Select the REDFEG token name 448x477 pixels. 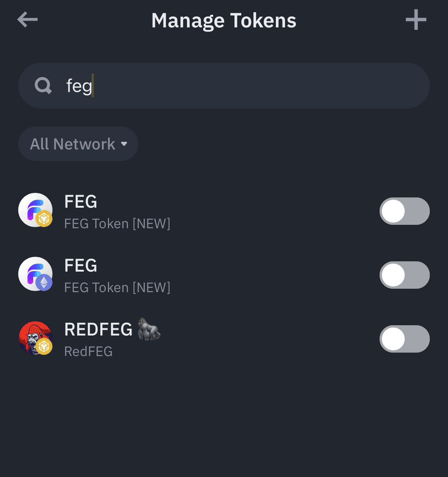[x=98, y=329]
